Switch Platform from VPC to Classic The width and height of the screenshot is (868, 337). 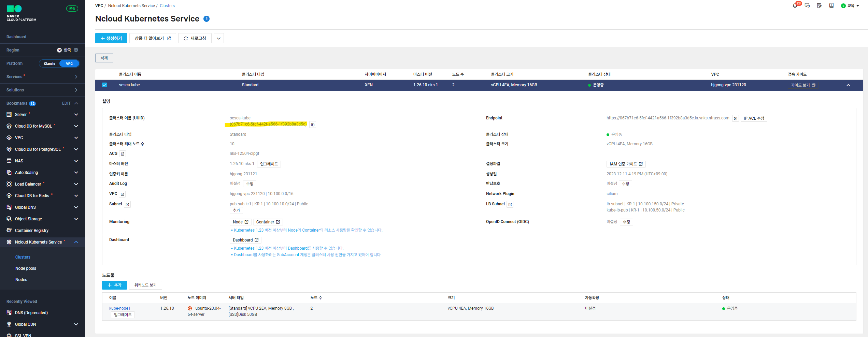pos(49,63)
